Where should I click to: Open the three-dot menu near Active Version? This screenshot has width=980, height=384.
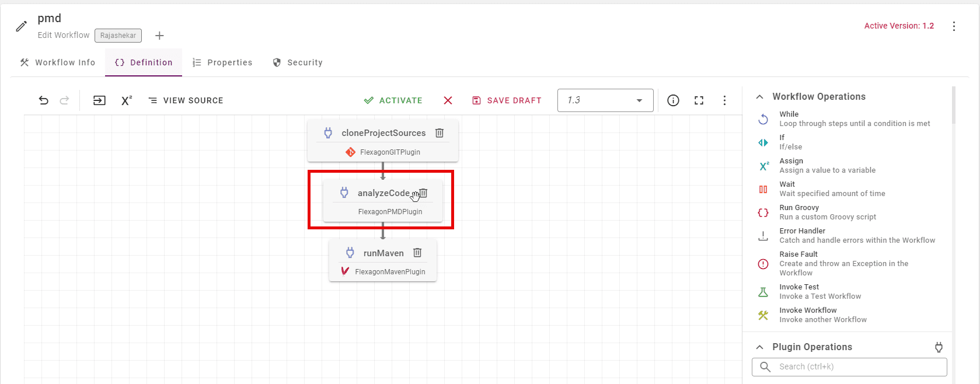954,26
